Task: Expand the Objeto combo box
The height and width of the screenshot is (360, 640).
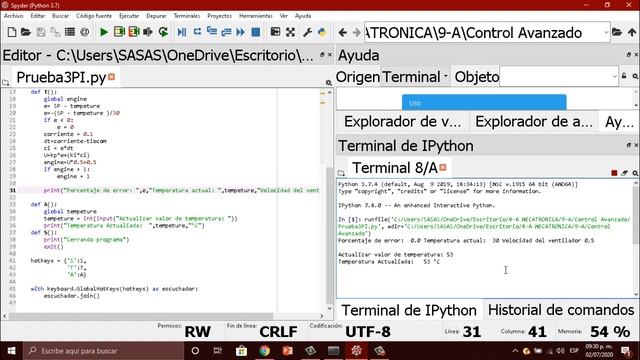Action: click(614, 76)
